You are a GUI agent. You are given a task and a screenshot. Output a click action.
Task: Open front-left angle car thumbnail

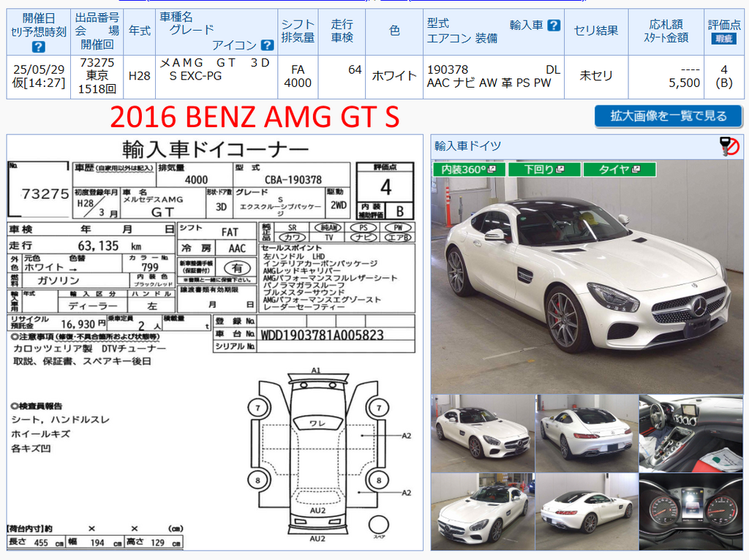pos(483,433)
